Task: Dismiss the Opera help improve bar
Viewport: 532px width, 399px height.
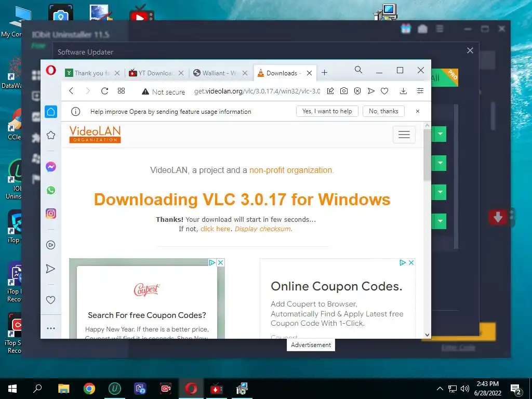Action: point(418,111)
